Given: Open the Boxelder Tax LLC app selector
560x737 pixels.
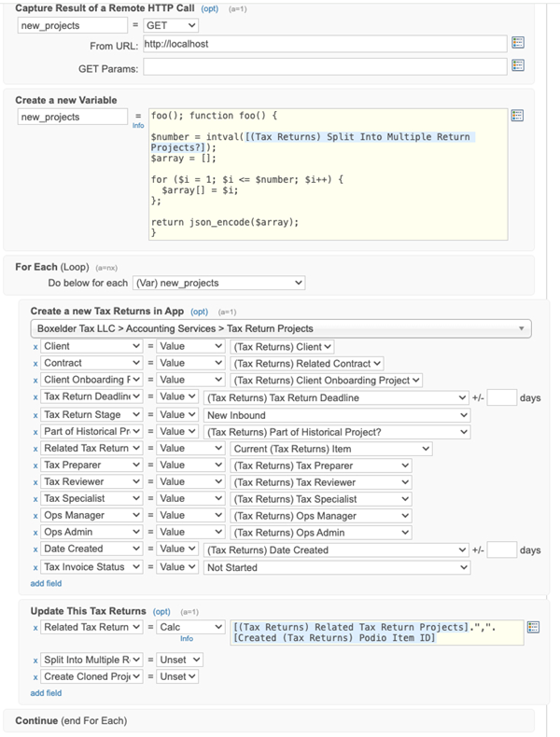Looking at the screenshot, I should (280, 328).
